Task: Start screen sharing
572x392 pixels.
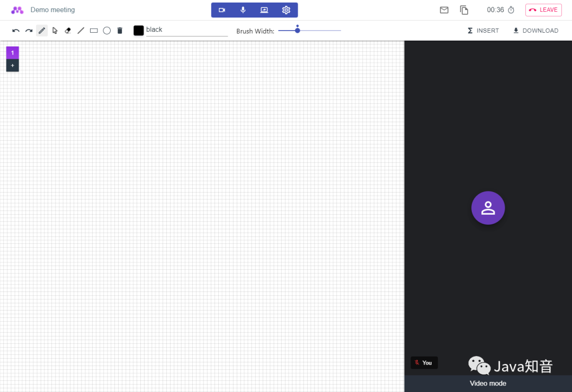Action: point(264,10)
